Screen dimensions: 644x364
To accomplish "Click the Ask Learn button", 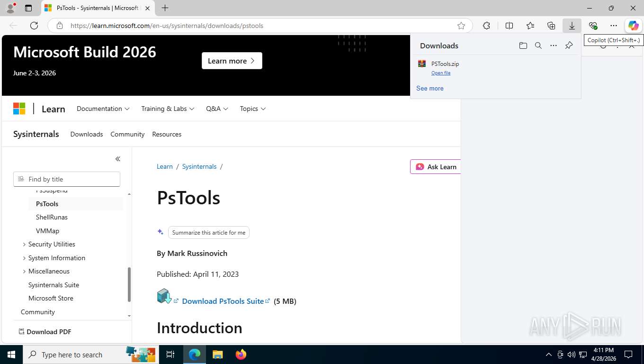I will (436, 167).
